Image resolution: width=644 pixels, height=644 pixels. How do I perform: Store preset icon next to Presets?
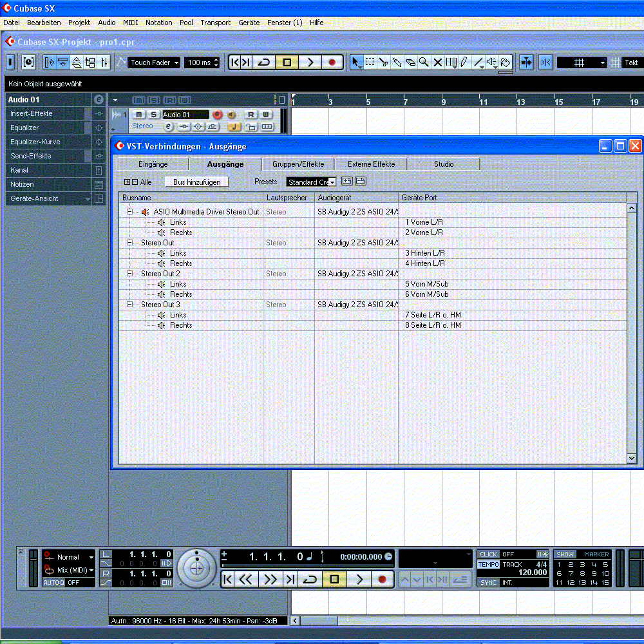(347, 181)
